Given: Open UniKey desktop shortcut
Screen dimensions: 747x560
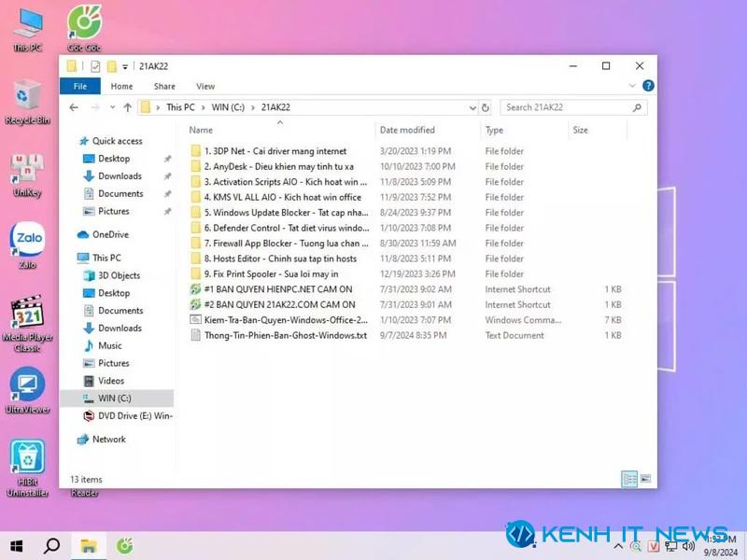Looking at the screenshot, I should [27, 175].
